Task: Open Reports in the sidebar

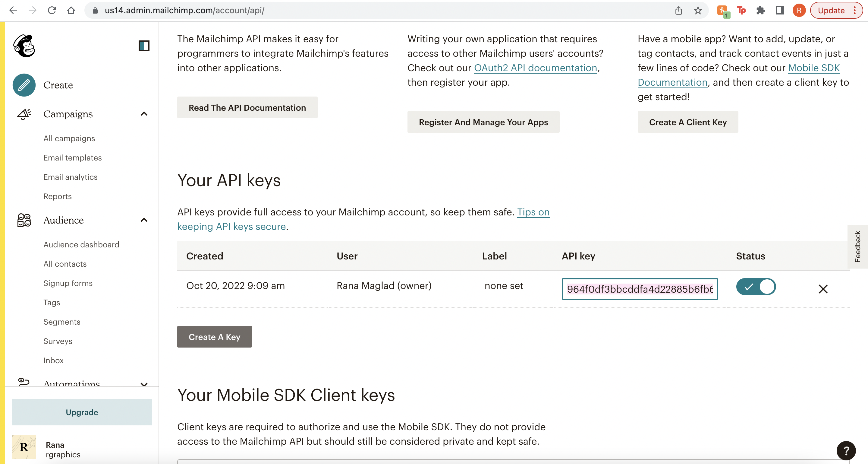Action: [x=58, y=196]
